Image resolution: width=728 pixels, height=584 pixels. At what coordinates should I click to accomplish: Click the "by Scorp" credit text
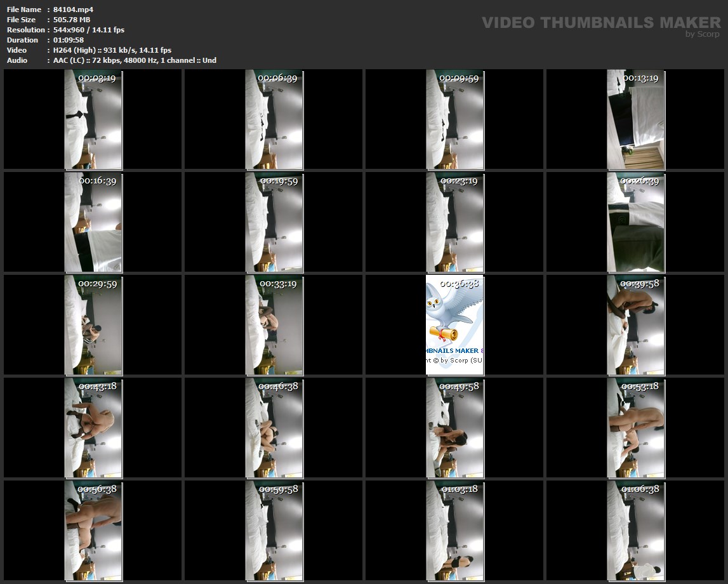pyautogui.click(x=703, y=34)
